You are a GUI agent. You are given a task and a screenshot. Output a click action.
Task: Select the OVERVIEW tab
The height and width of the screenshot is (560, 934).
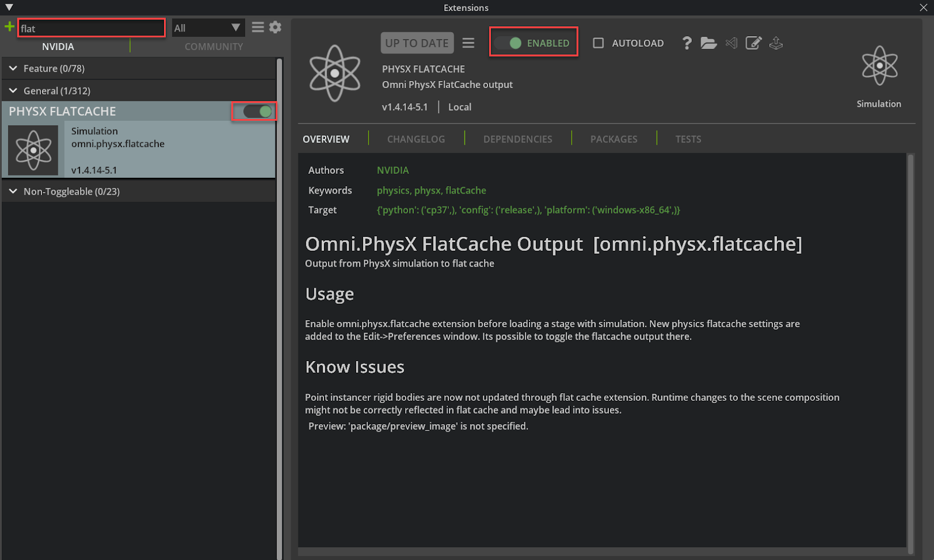(326, 139)
